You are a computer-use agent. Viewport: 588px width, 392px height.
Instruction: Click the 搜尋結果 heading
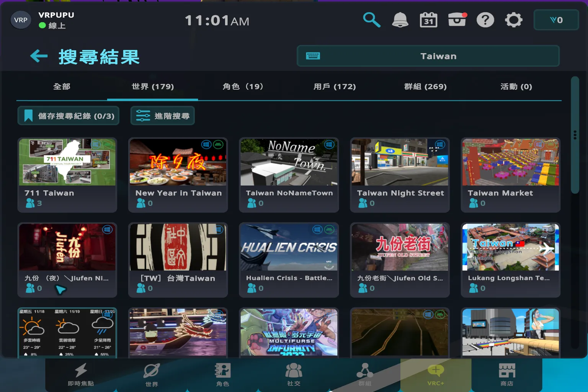coord(99,57)
